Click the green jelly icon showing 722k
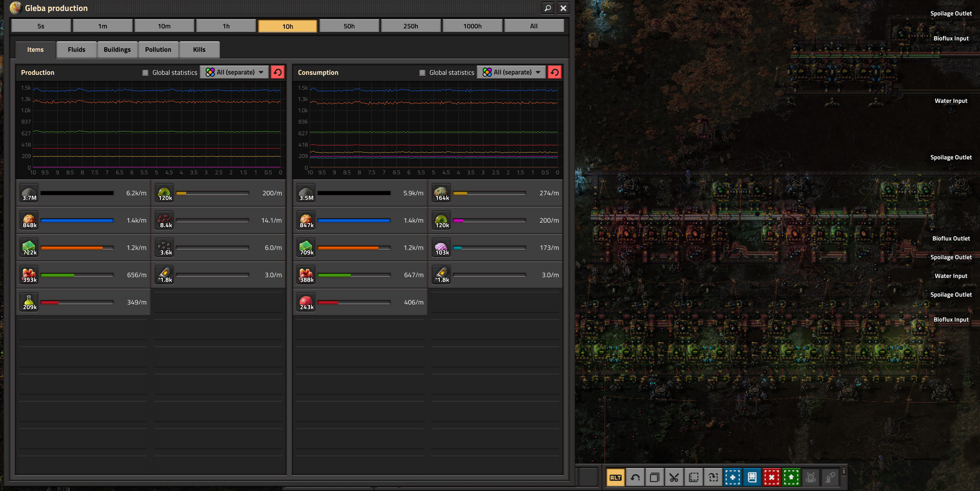 pyautogui.click(x=29, y=248)
